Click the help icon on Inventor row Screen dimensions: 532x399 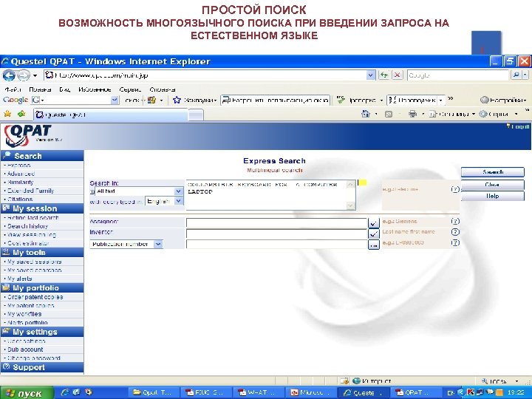455,232
